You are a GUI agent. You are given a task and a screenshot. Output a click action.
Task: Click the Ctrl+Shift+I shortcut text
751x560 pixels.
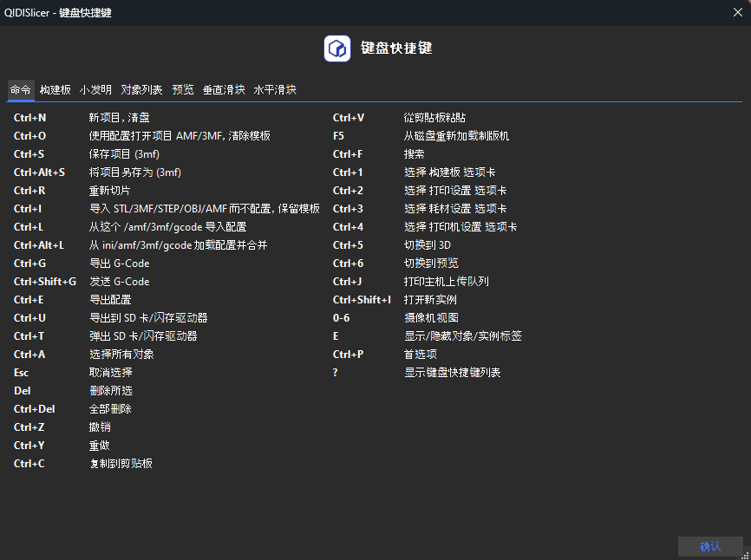tap(362, 300)
